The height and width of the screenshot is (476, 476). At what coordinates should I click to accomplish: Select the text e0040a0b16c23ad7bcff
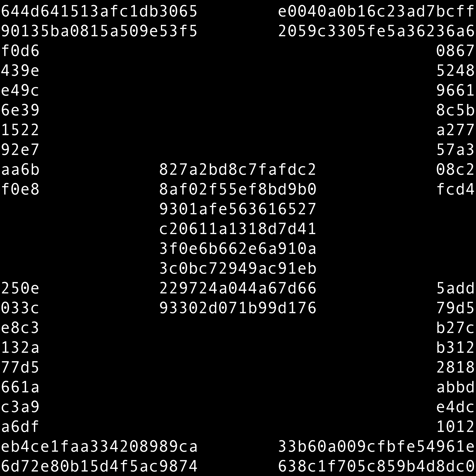(376, 11)
